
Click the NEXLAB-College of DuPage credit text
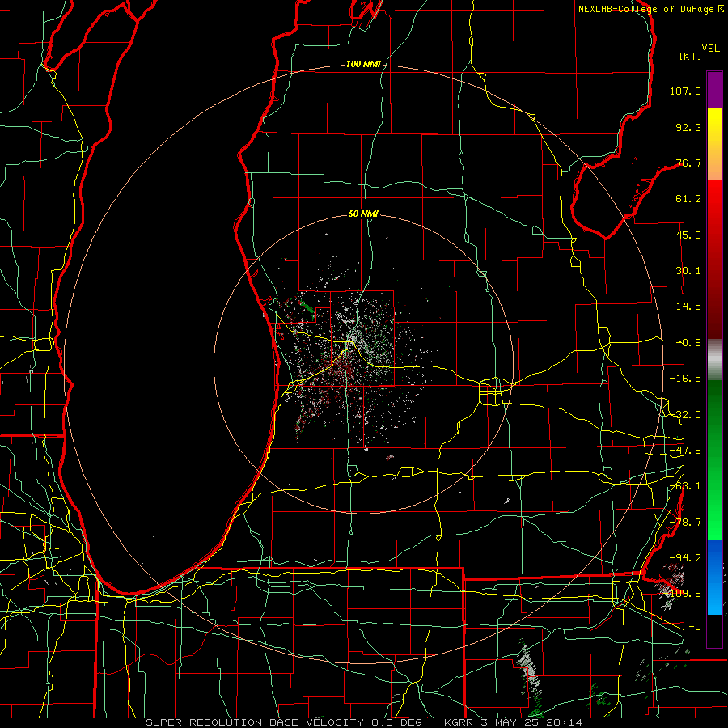tap(651, 9)
